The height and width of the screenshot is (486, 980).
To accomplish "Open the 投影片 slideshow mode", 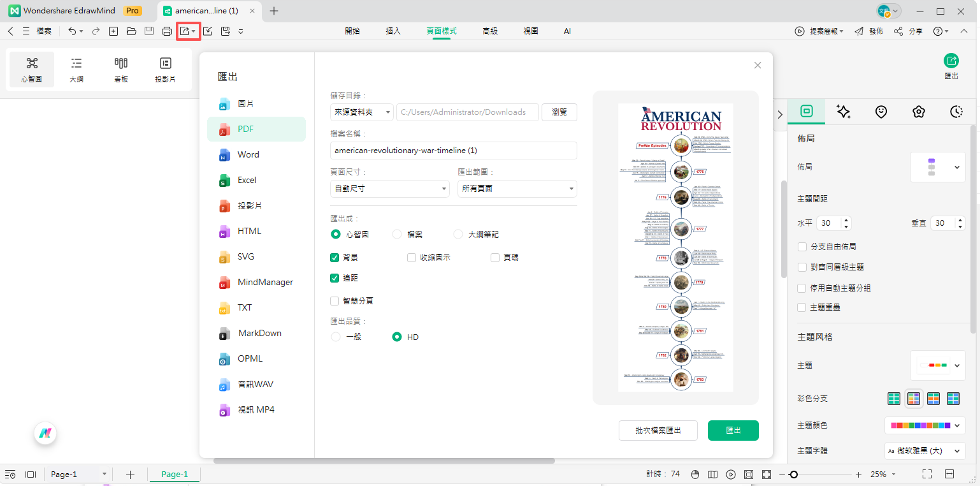I will point(165,68).
